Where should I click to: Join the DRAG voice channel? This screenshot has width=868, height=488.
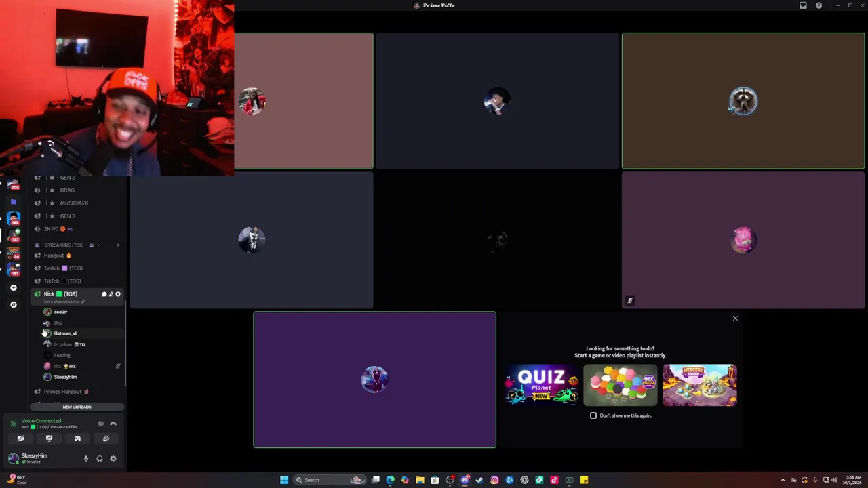click(x=78, y=190)
